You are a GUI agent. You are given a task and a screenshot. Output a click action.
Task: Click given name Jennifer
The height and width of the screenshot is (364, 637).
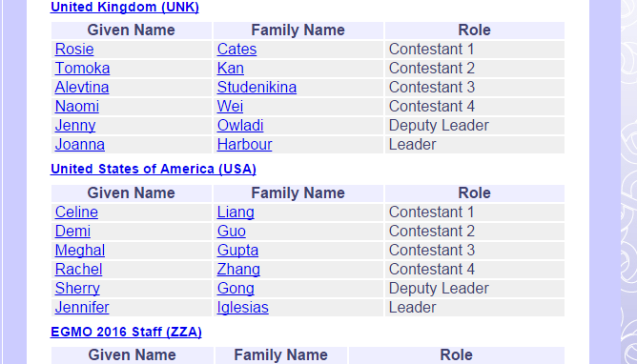pyautogui.click(x=82, y=308)
